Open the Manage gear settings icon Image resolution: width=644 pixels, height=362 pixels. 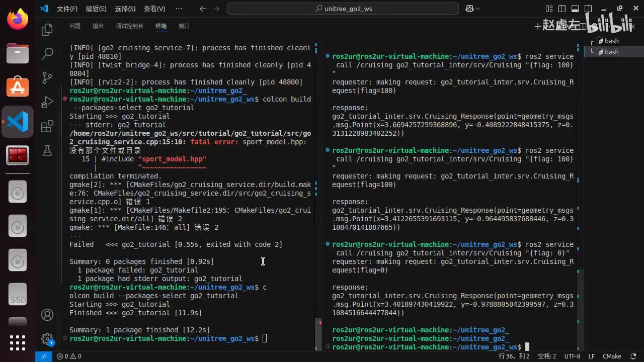click(47, 338)
